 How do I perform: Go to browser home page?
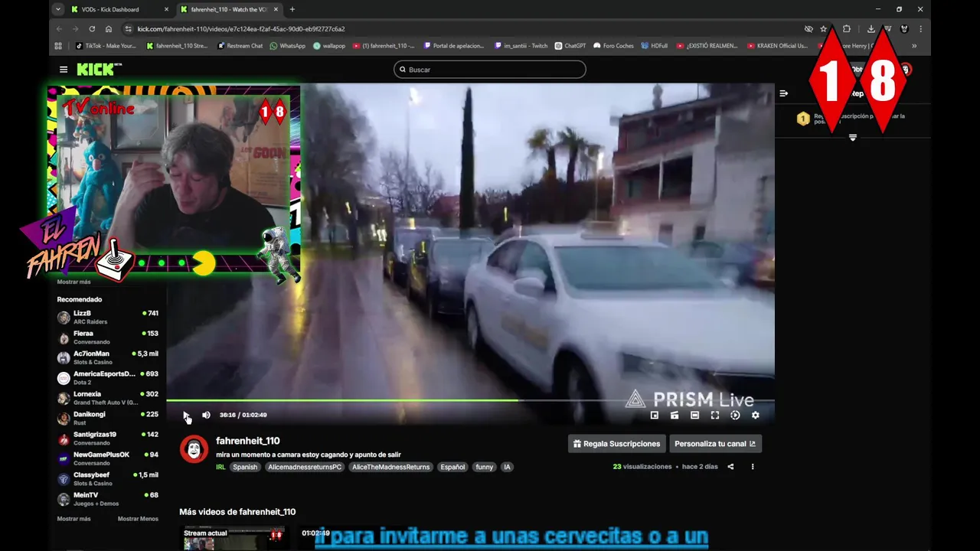109,29
